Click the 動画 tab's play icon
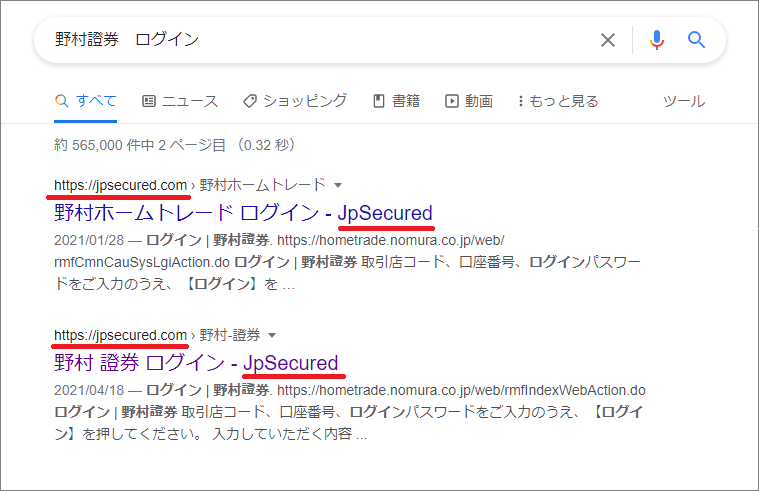Viewport: 759px width, 491px height. coord(452,101)
